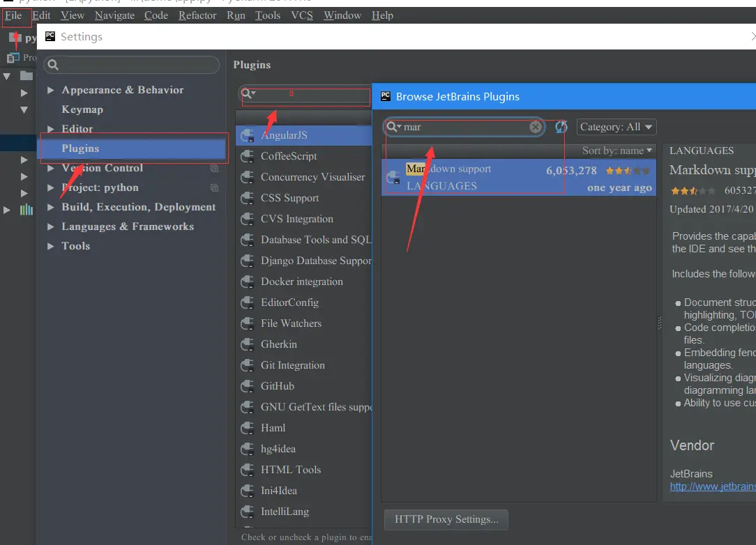Click the installed plugins search box
This screenshot has width=756, height=545.
(x=305, y=93)
